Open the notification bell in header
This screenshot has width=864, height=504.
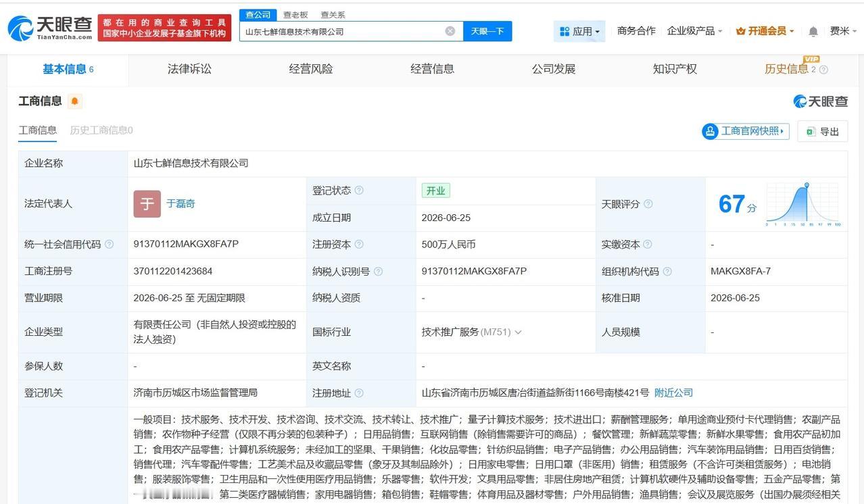coord(813,31)
